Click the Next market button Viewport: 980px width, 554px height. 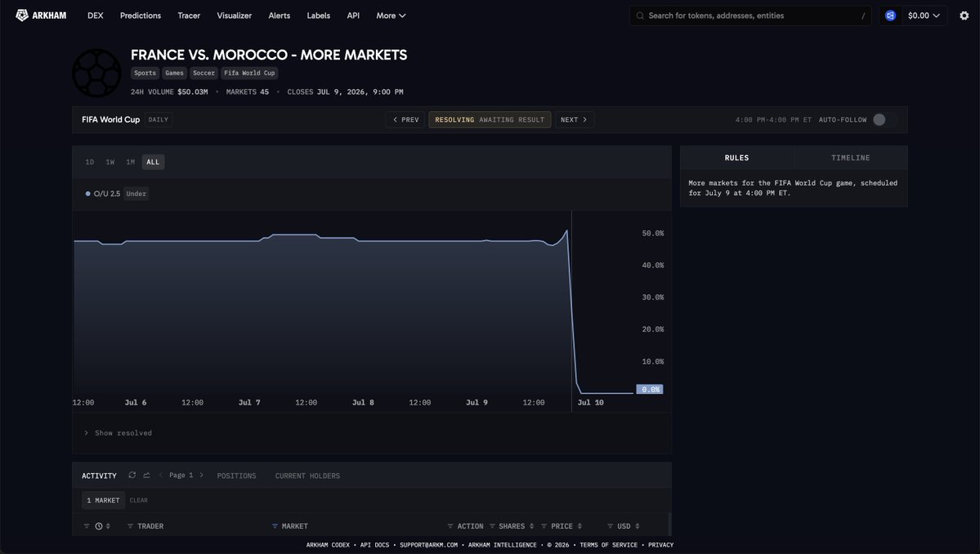coord(575,120)
